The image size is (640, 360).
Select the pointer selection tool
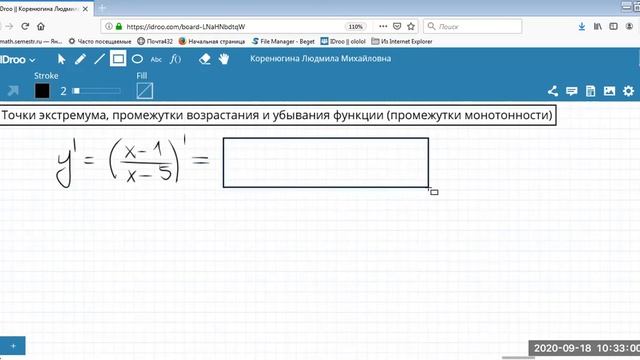click(x=61, y=59)
